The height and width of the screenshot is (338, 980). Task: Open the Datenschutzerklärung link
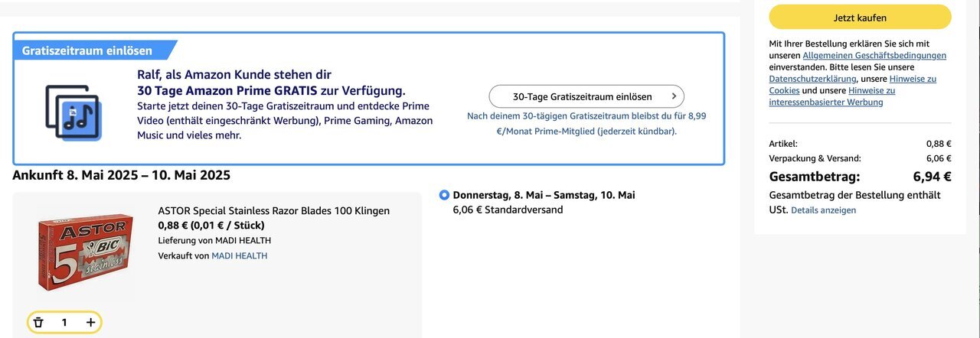coord(812,79)
